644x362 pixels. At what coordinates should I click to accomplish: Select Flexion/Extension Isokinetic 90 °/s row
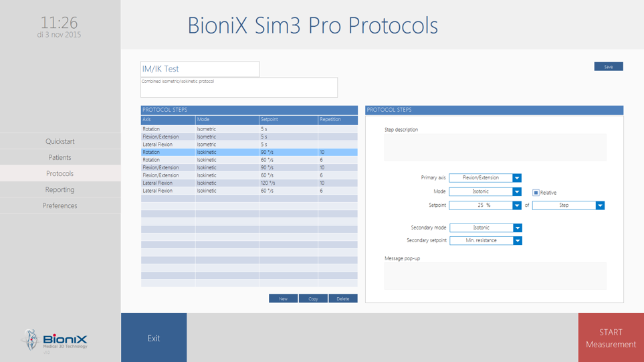249,168
